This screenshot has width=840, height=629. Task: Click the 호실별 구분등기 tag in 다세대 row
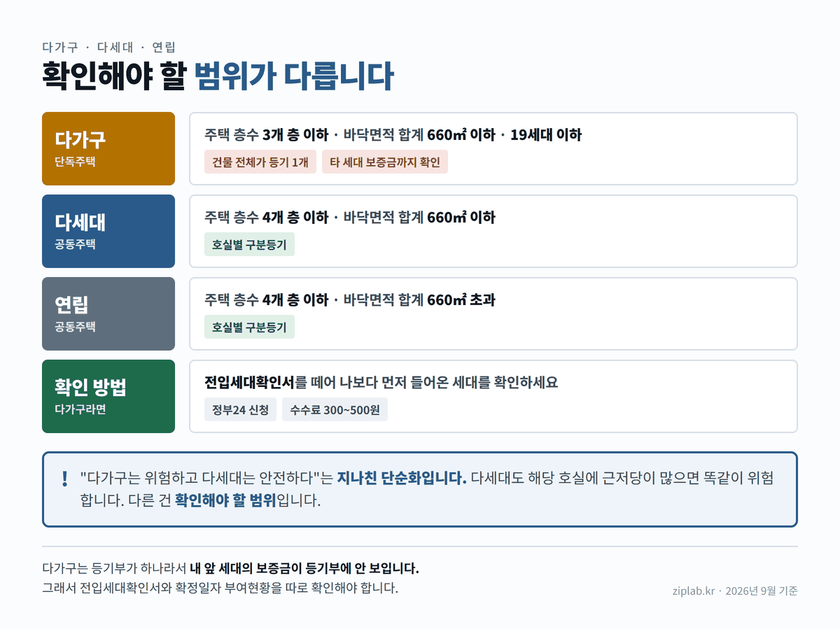pyautogui.click(x=249, y=244)
